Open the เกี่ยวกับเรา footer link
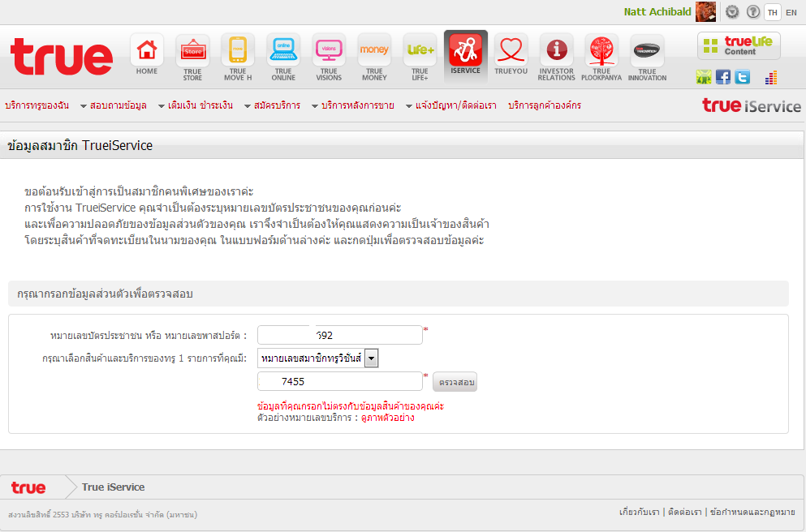 639,512
